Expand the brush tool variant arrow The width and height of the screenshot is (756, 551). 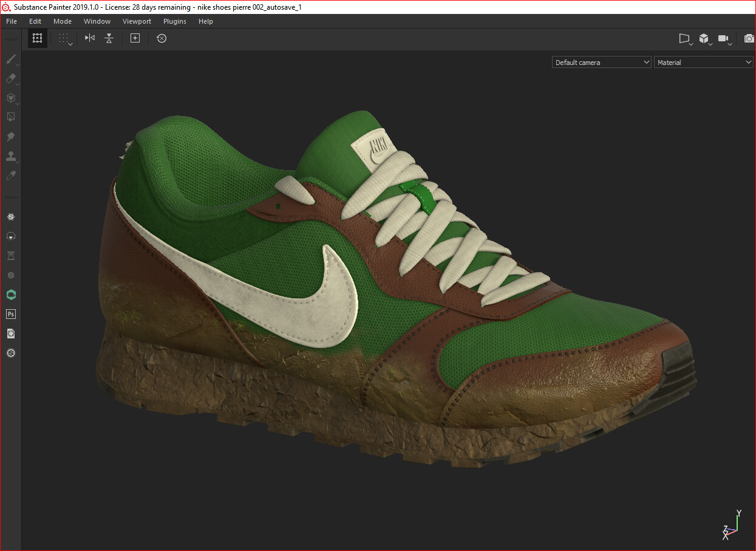tap(18, 65)
